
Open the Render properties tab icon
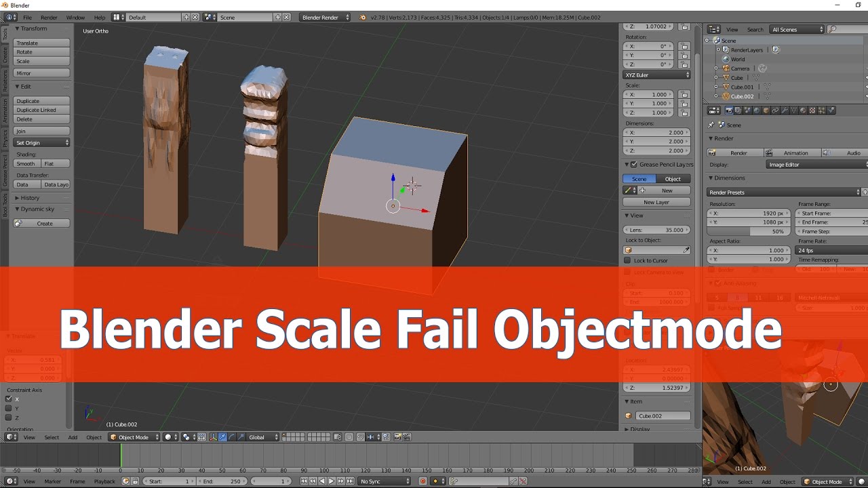[729, 110]
